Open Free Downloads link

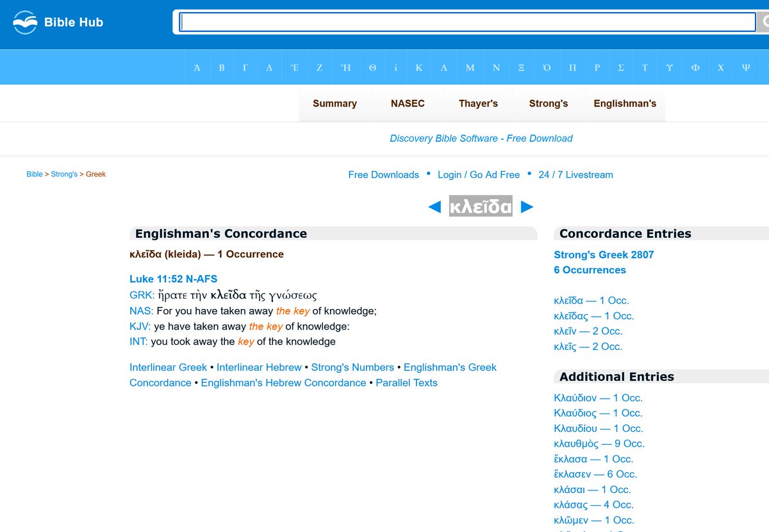click(x=384, y=175)
